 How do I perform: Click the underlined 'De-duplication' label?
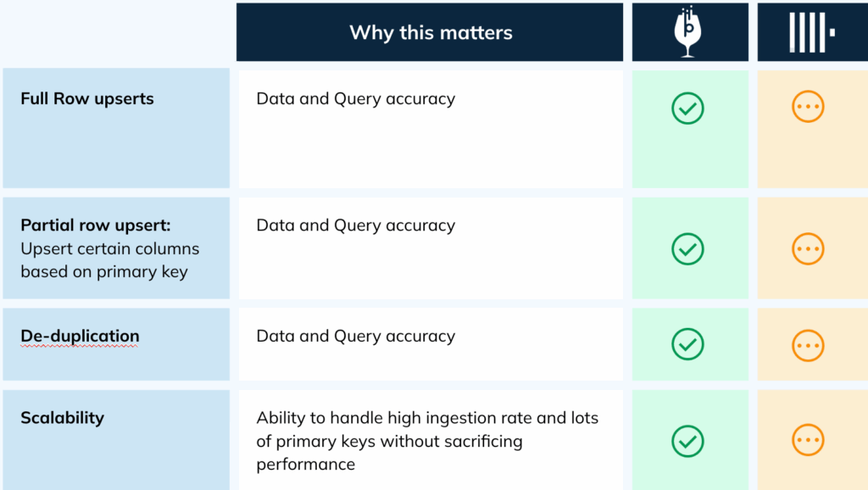(x=80, y=337)
